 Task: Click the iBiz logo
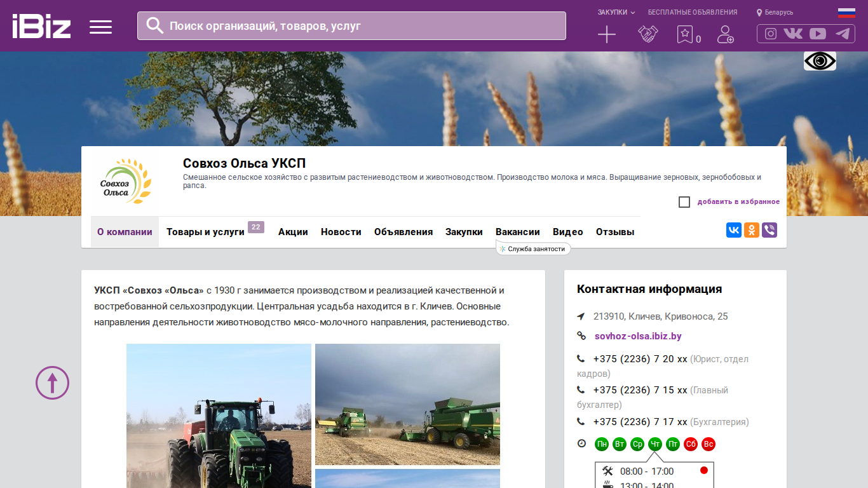point(41,26)
